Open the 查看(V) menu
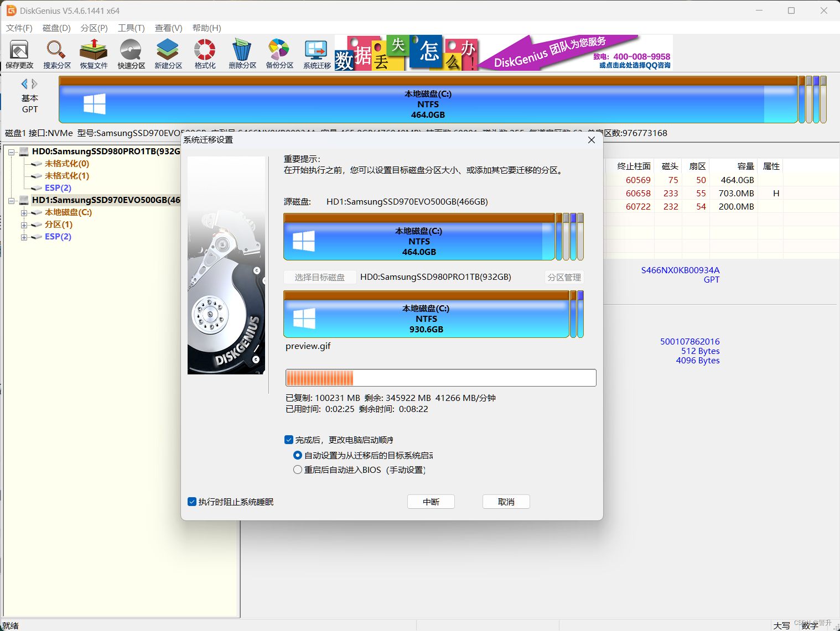 [169, 28]
